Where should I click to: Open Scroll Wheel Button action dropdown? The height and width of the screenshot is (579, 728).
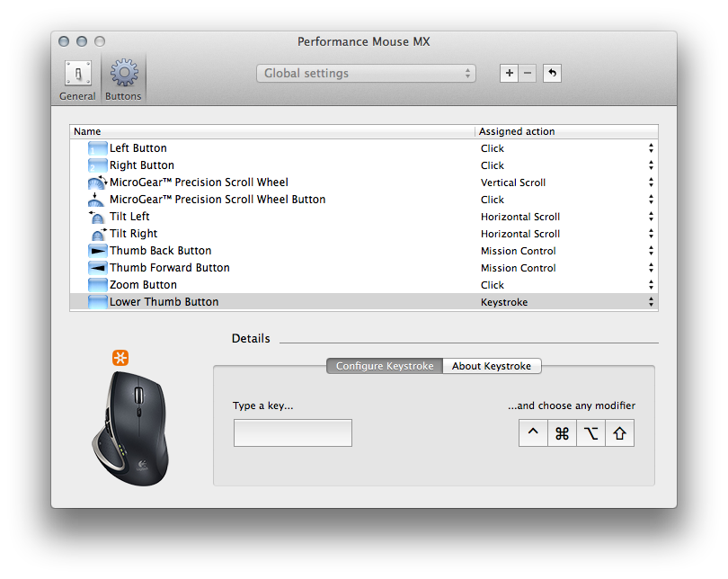(x=651, y=200)
